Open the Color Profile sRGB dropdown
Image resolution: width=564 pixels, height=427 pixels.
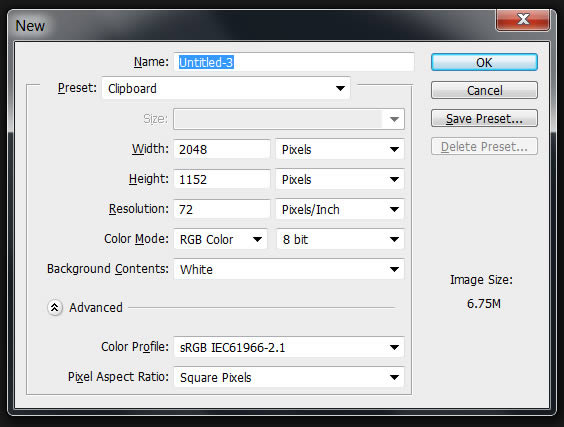click(289, 347)
